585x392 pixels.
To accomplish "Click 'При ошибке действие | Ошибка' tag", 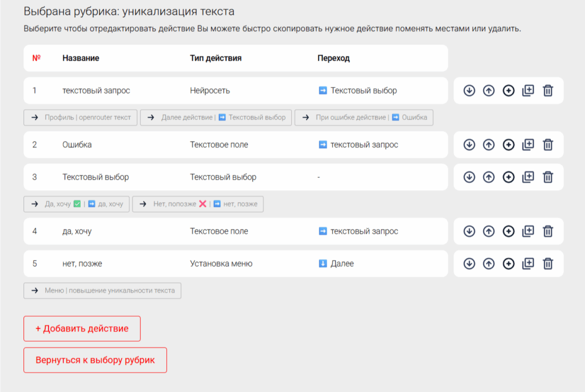I will (364, 118).
